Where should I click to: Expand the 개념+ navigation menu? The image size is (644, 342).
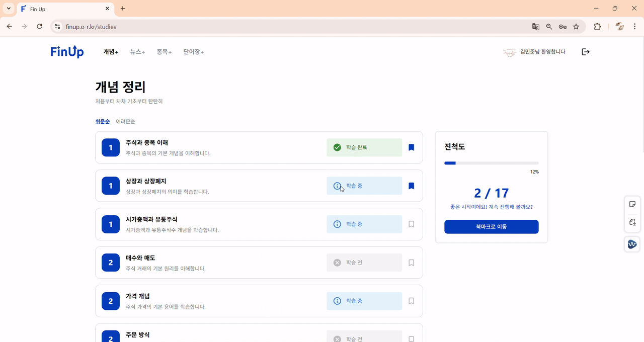110,51
